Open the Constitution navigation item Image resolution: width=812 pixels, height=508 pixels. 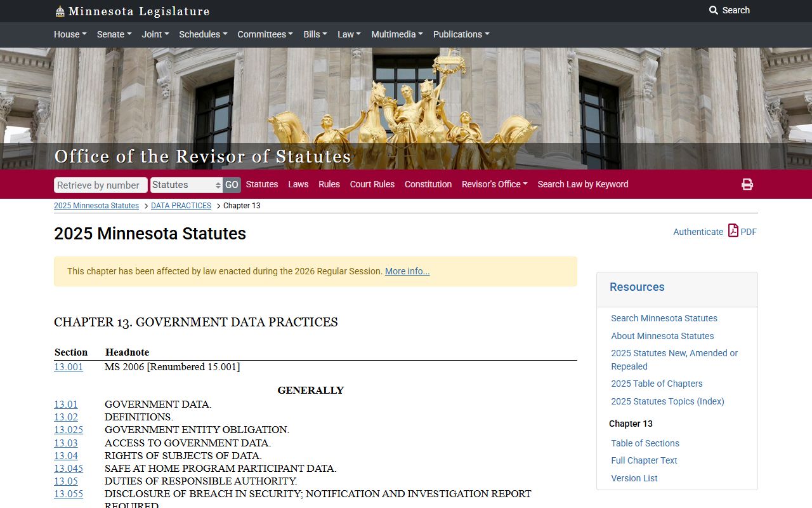coord(428,184)
